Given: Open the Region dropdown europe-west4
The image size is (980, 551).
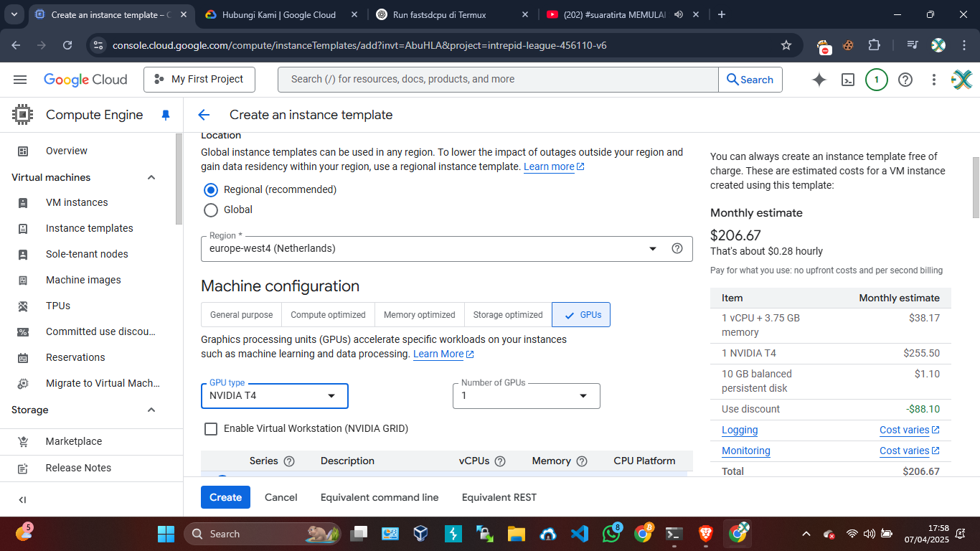Looking at the screenshot, I should (x=447, y=248).
